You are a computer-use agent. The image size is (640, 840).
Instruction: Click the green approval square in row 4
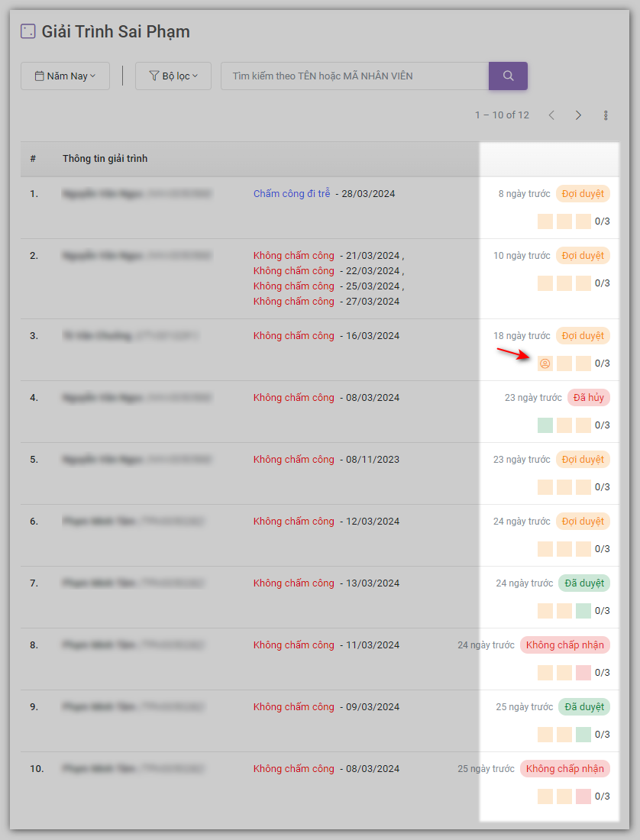tap(545, 425)
